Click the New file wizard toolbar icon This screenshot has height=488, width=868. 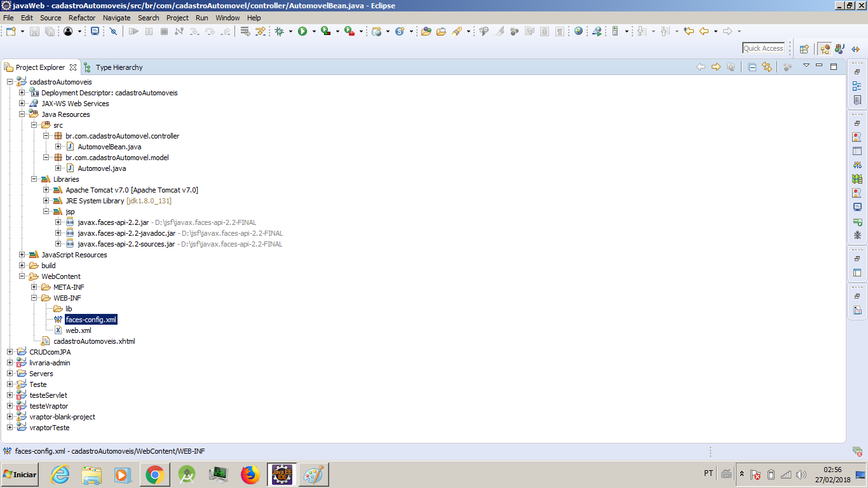coord(11,31)
